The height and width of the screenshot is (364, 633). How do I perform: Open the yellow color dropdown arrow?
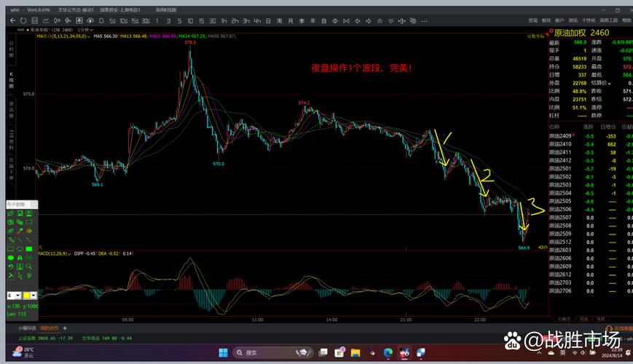coord(34,296)
